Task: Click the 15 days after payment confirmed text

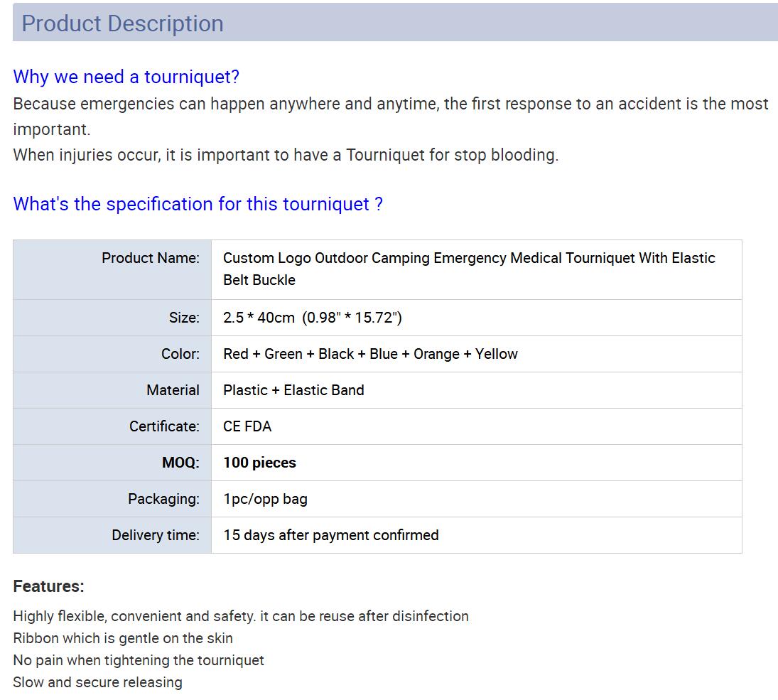Action: click(331, 535)
